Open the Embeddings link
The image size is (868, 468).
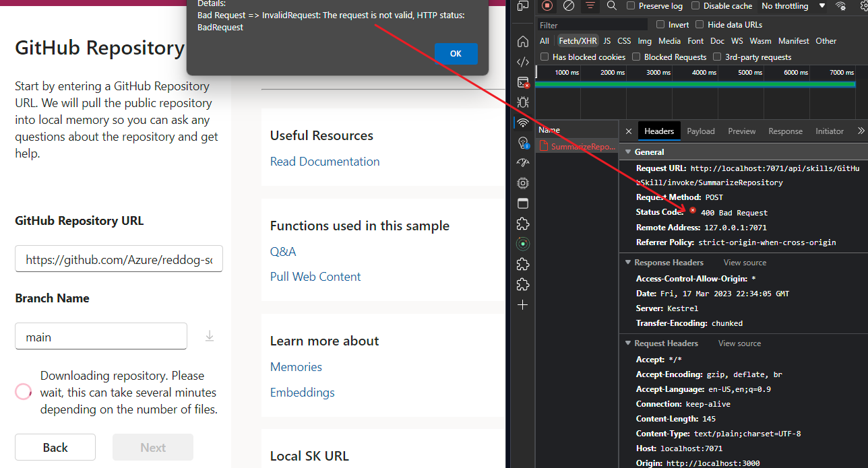[303, 393]
